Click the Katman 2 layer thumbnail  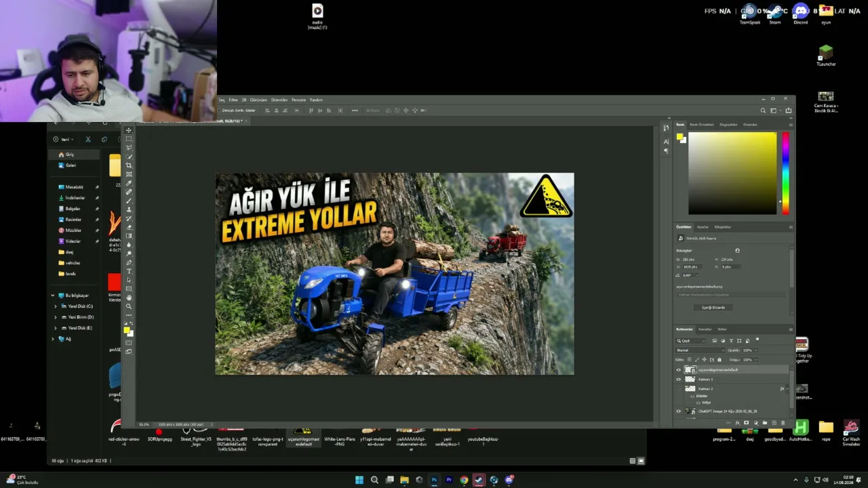(x=690, y=389)
